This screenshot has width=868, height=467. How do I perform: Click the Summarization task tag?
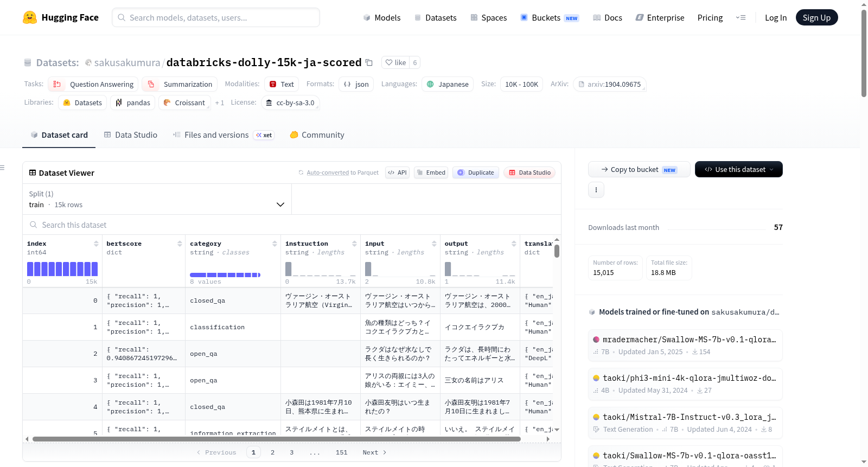[180, 84]
